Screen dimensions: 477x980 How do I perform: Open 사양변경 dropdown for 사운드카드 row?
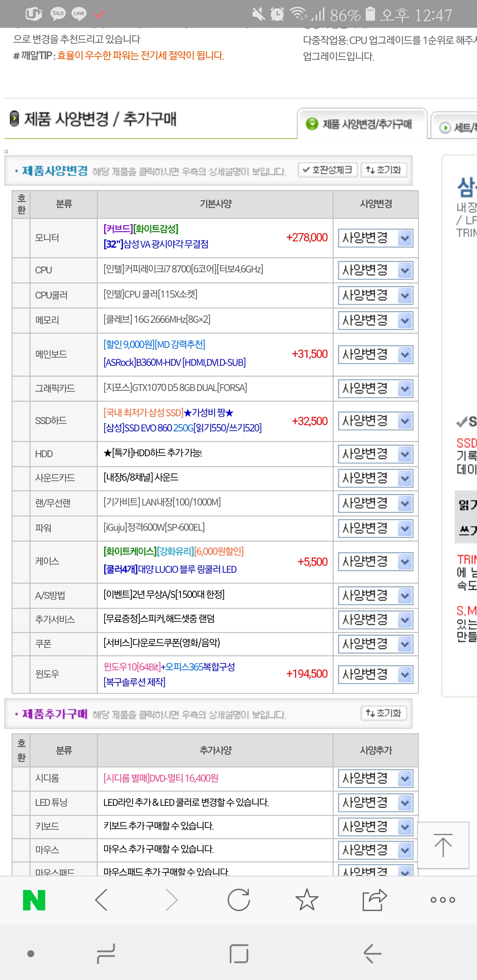pos(376,478)
